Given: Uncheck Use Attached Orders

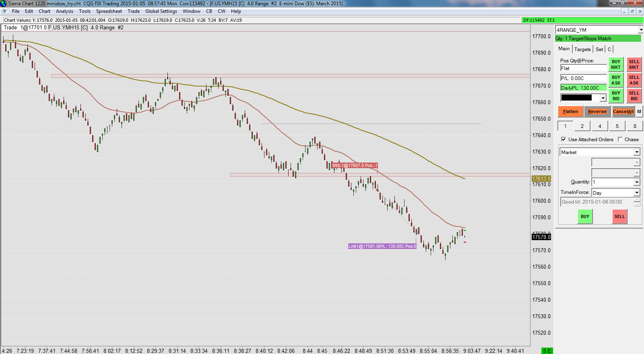Looking at the screenshot, I should coord(563,139).
